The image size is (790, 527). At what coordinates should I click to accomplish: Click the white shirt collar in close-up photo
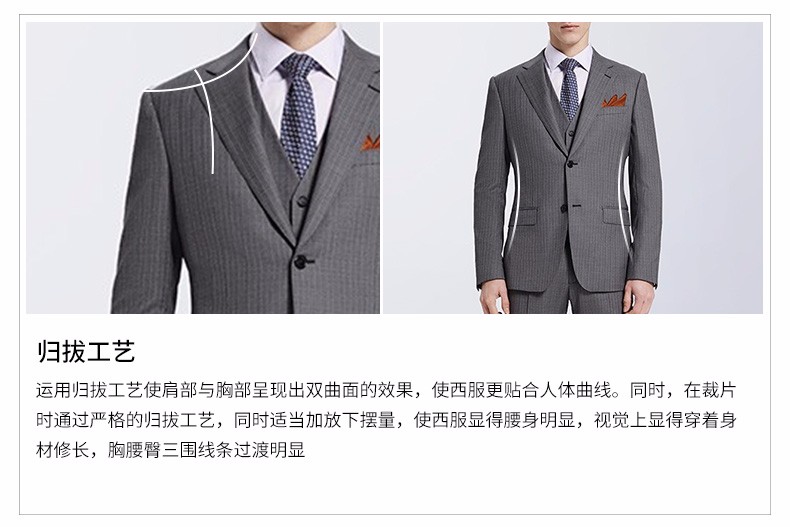[297, 51]
